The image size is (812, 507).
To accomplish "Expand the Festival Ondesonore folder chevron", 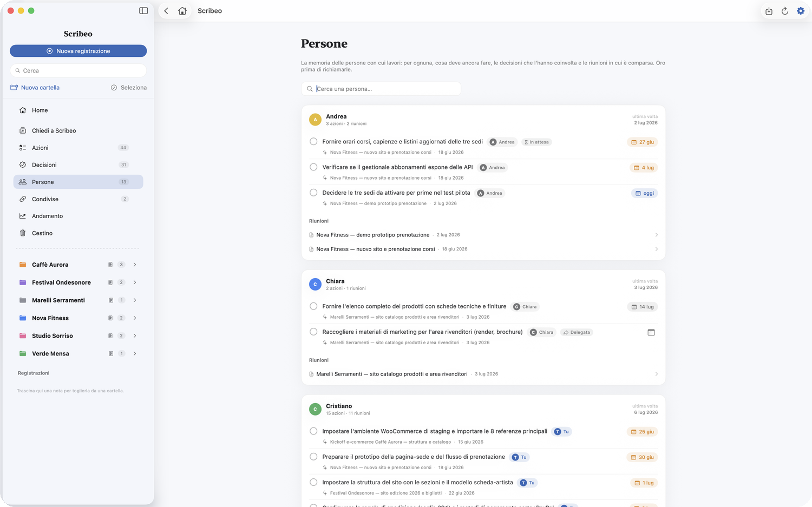I will pyautogui.click(x=135, y=282).
